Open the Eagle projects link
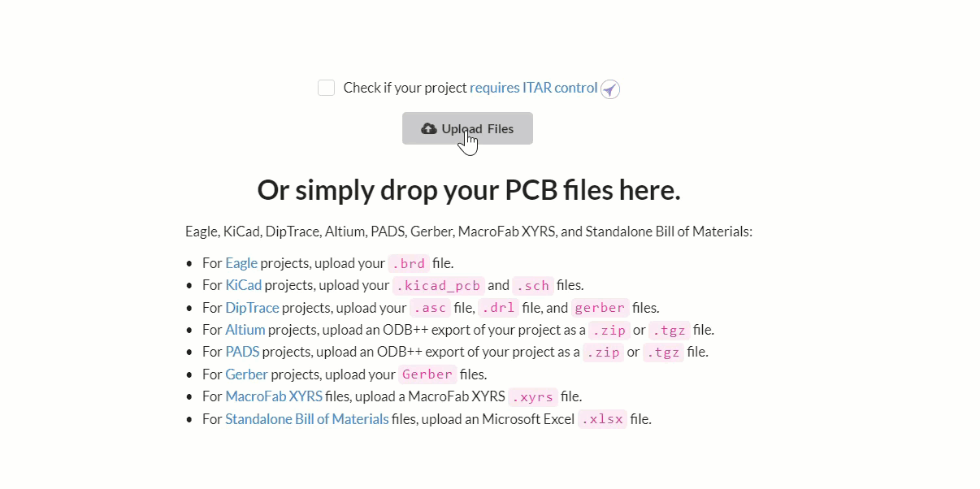The width and height of the screenshot is (980, 489). [241, 262]
